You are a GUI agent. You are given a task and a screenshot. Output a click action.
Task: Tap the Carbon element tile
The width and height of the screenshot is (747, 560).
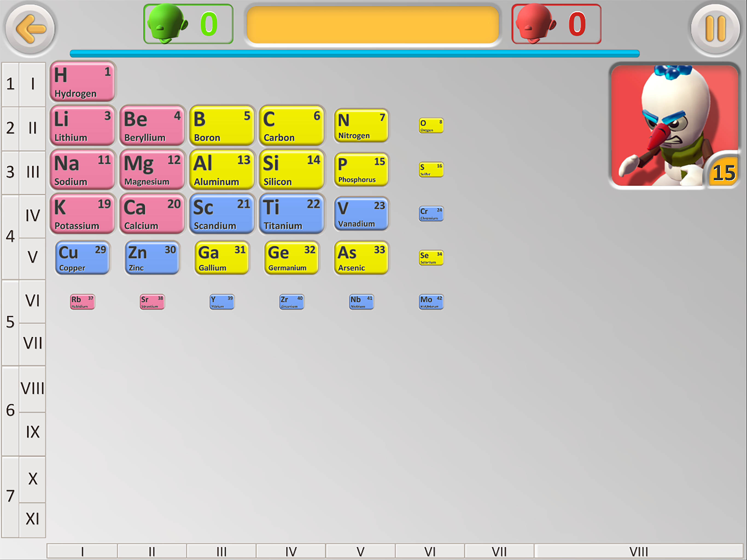click(292, 126)
